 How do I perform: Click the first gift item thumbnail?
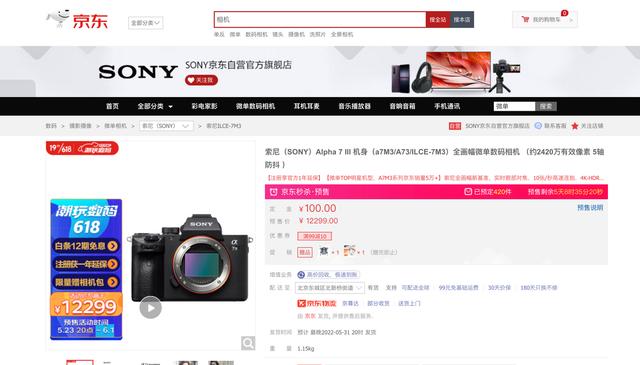(324, 251)
